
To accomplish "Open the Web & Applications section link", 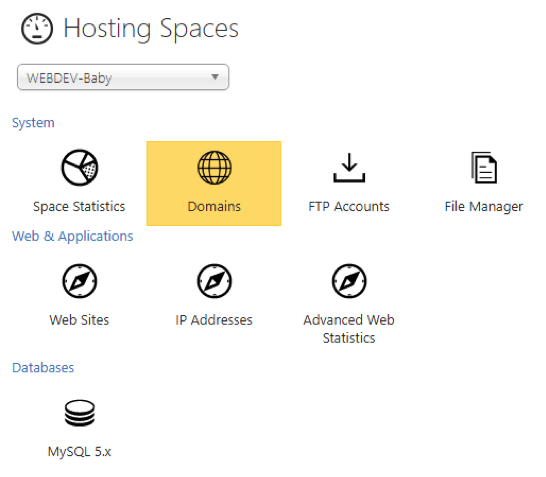I will (x=73, y=236).
